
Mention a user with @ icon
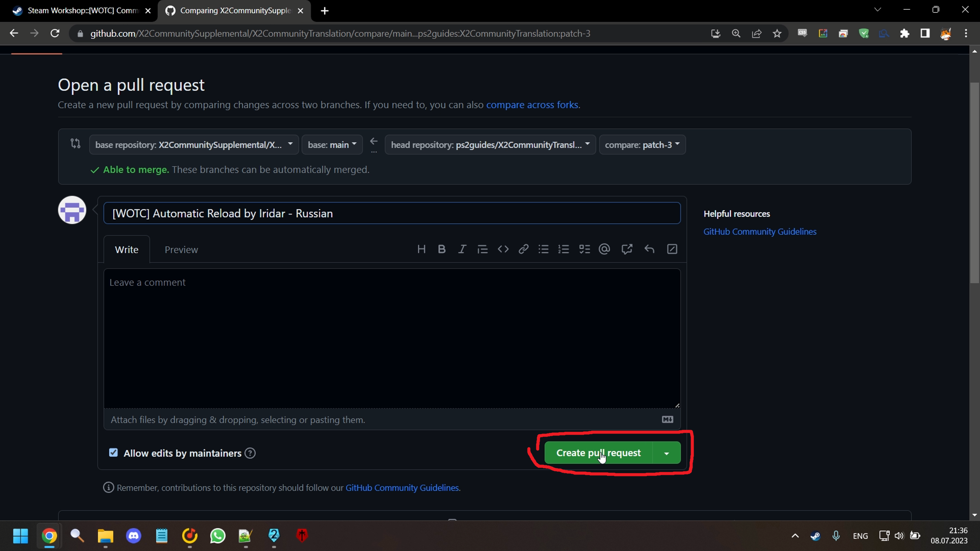pos(604,249)
